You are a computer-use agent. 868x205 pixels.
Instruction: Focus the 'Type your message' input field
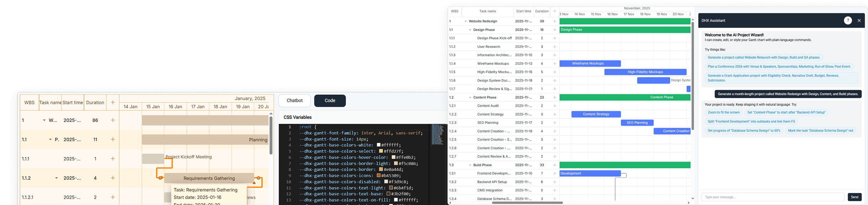773,197
